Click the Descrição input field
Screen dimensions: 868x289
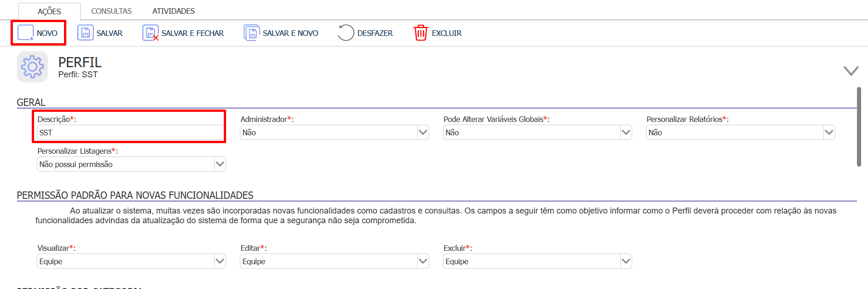(130, 133)
